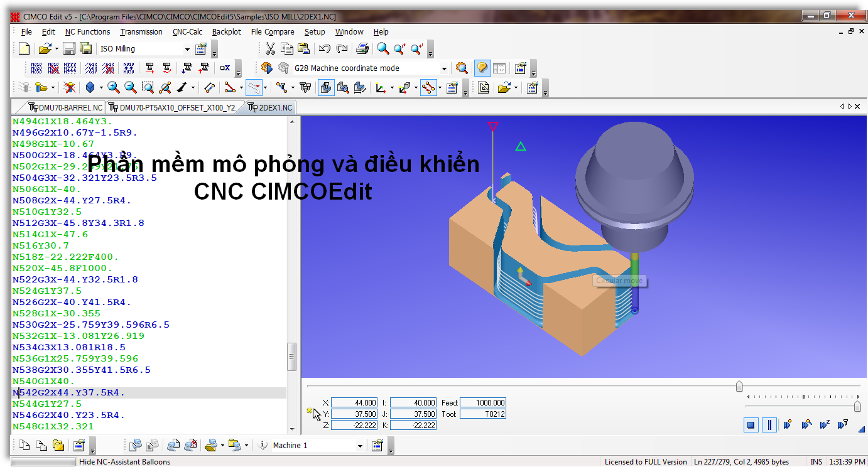Click the backplot progress slider handle
This screenshot has width=868, height=467.
739,386
